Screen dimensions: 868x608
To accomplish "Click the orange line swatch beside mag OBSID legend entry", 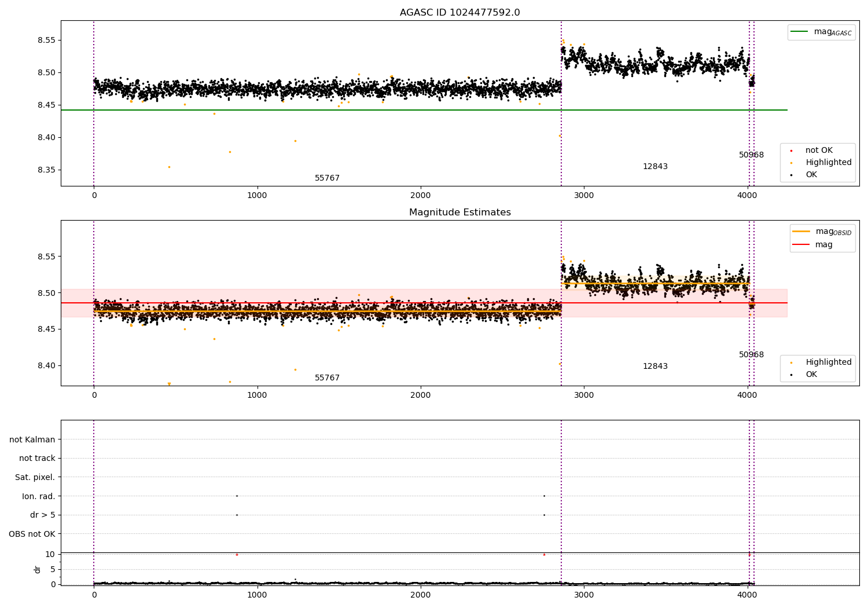I will pos(801,232).
